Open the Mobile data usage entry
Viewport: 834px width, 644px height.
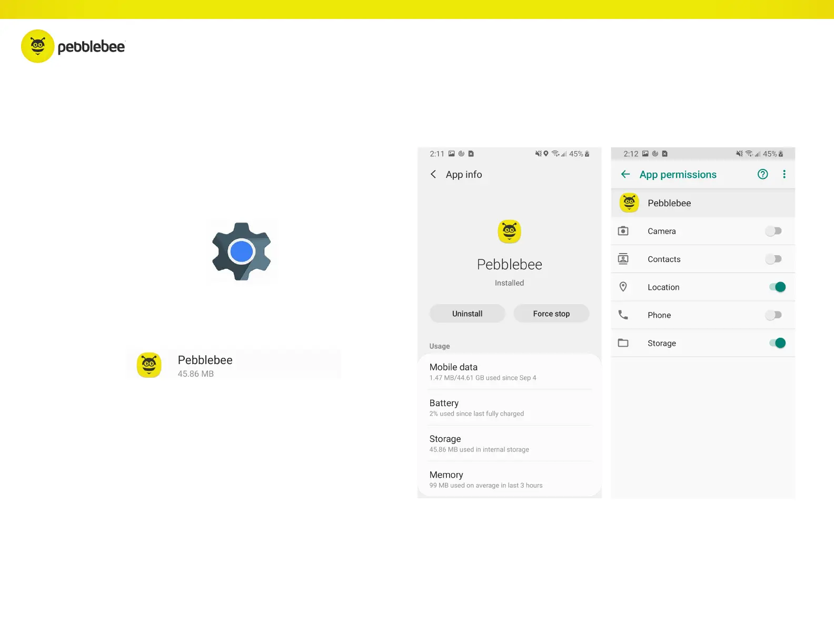[510, 371]
